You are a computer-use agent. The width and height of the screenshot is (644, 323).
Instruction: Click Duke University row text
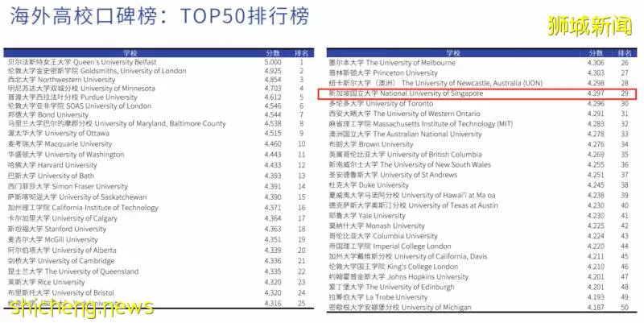point(369,185)
